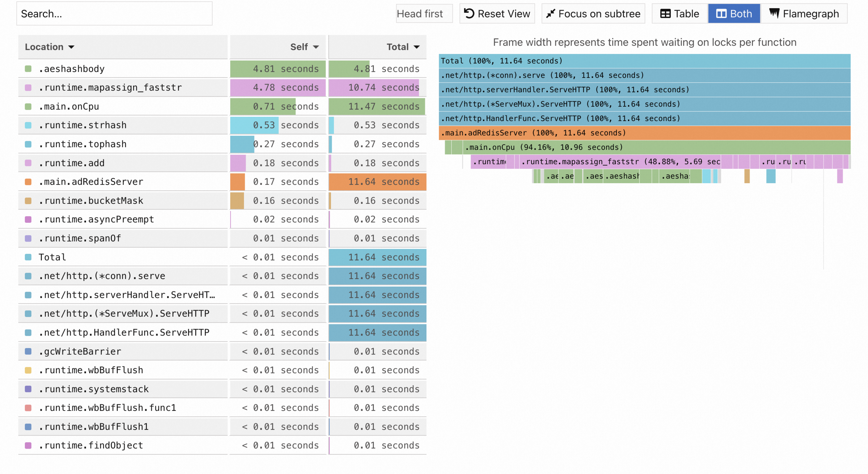Click the .main.onCpu (94.16%) flamegraph frame

(x=656, y=147)
